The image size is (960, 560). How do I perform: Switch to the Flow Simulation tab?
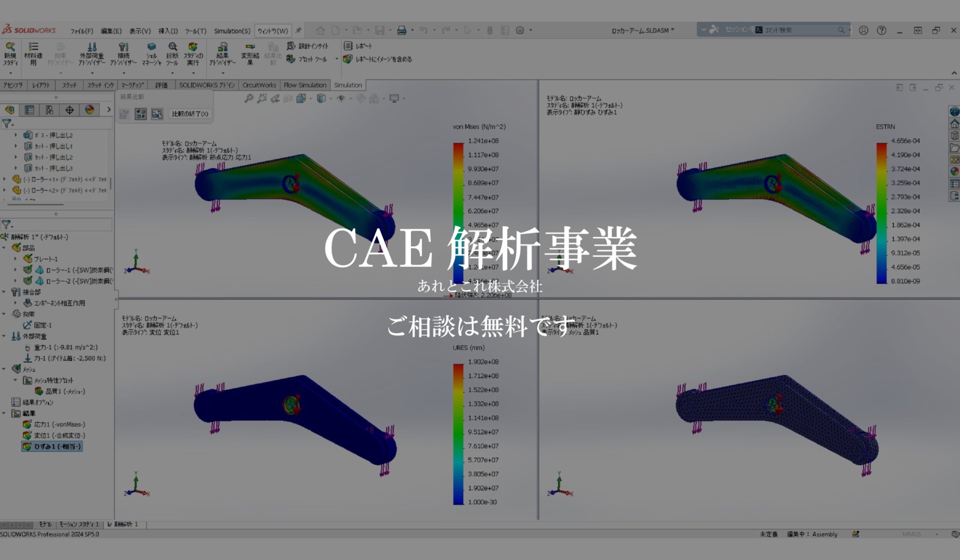[305, 85]
